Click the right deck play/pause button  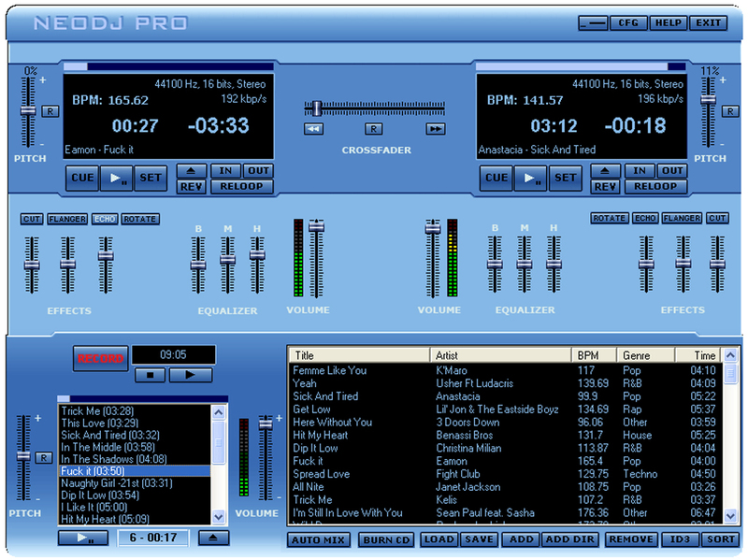click(530, 179)
